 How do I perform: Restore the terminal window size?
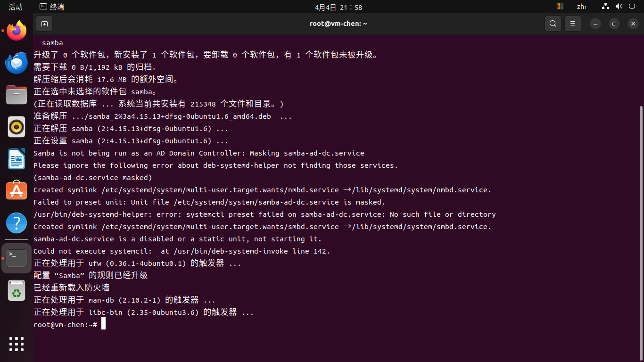pyautogui.click(x=614, y=24)
